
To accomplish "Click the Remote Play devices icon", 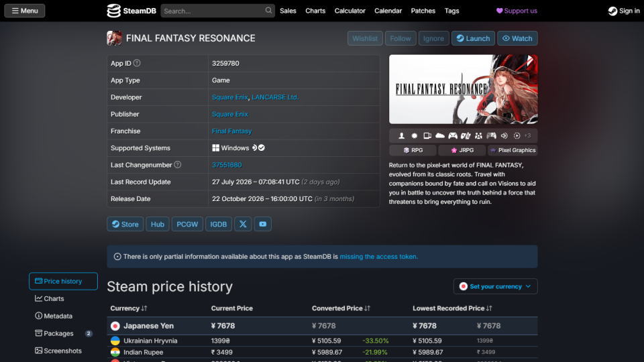I will (427, 135).
